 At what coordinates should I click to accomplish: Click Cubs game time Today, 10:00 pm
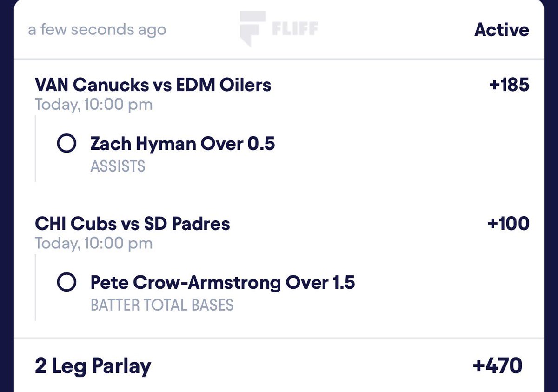pyautogui.click(x=93, y=244)
